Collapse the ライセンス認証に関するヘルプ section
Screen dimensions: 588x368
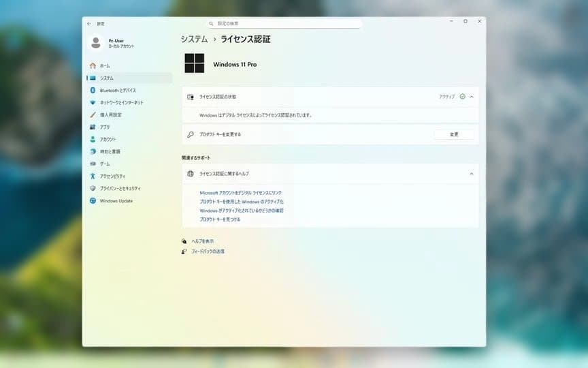[472, 174]
